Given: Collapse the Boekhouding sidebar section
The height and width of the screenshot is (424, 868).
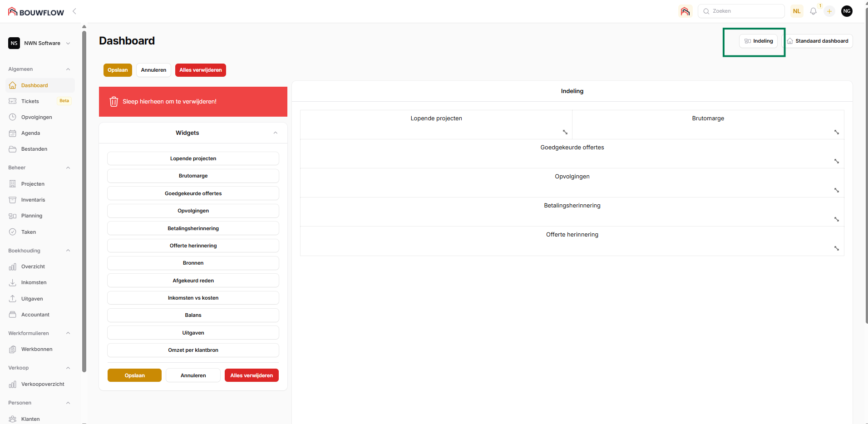Looking at the screenshot, I should [x=68, y=251].
